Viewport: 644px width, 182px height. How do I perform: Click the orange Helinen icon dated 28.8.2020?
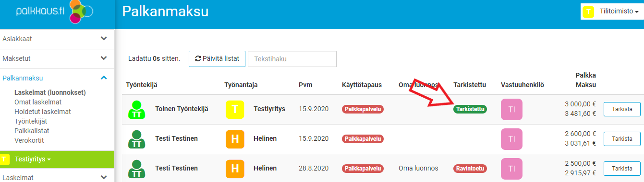tap(235, 169)
